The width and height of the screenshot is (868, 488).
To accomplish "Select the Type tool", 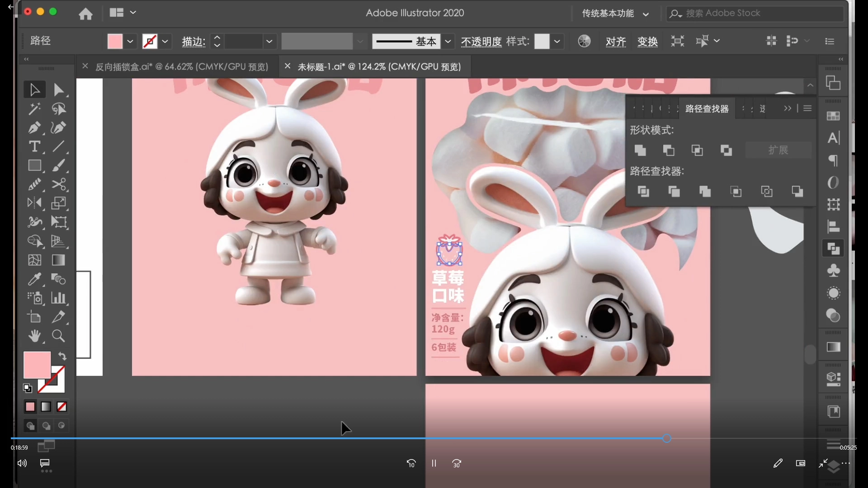I will (34, 147).
